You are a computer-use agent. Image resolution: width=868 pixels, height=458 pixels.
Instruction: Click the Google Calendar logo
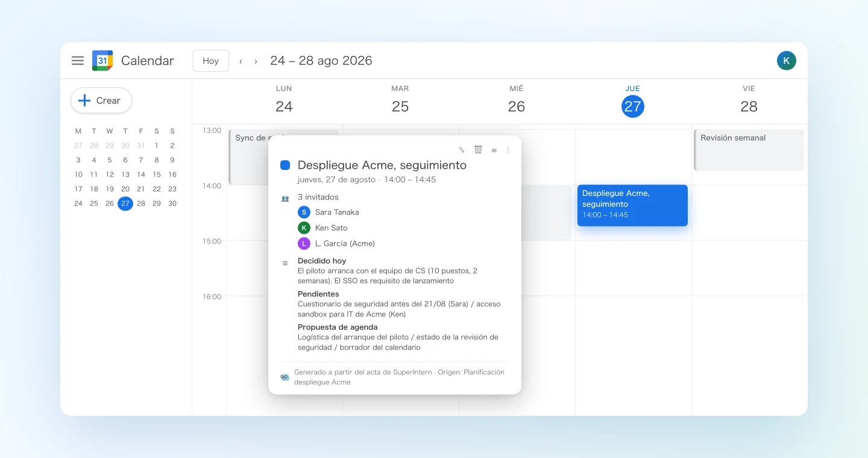(x=102, y=60)
